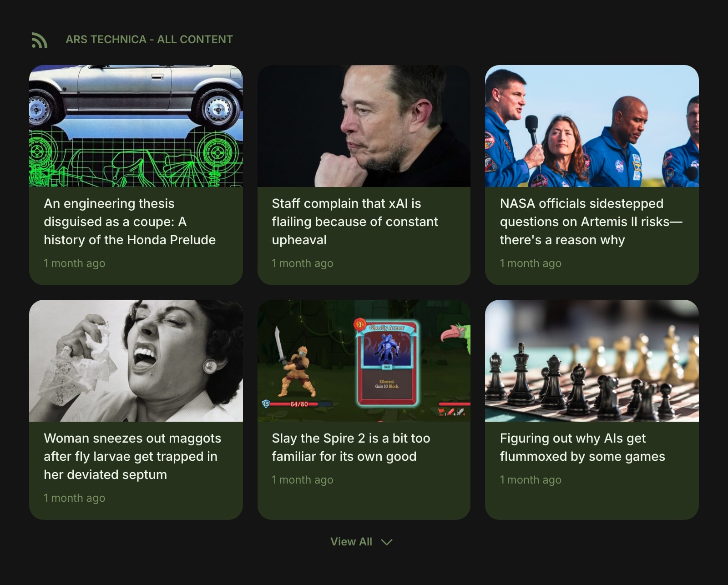Open the Ars Technica - All Content heading
This screenshot has width=728, height=585.
pos(149,40)
